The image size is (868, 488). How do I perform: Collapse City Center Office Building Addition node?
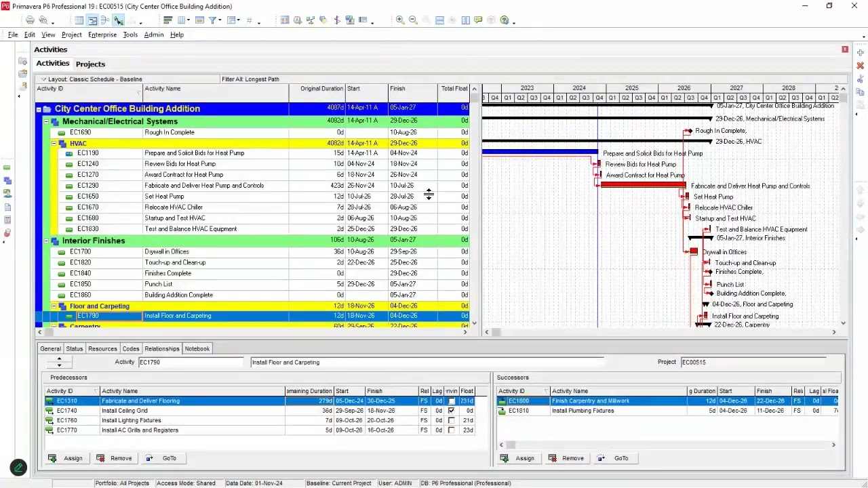(x=39, y=109)
